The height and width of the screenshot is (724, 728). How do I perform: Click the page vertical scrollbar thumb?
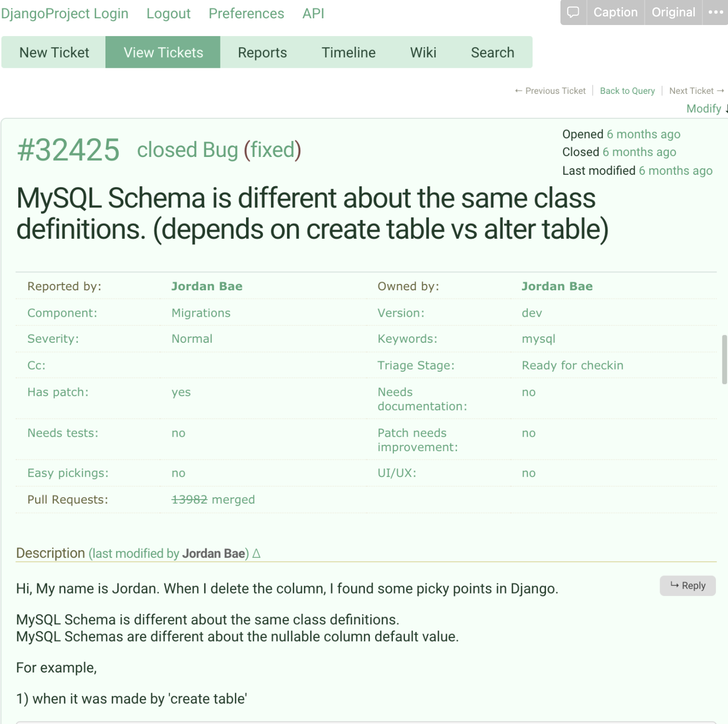click(x=724, y=360)
